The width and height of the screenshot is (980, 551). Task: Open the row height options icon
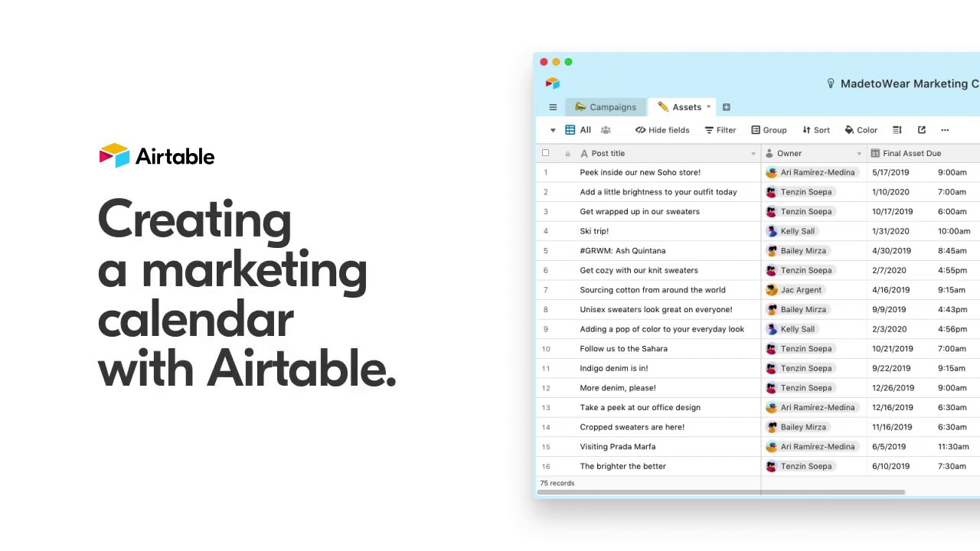click(897, 130)
